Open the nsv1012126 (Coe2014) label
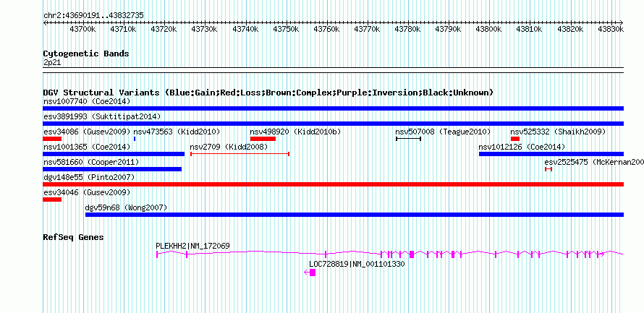644x313 pixels. [522, 147]
